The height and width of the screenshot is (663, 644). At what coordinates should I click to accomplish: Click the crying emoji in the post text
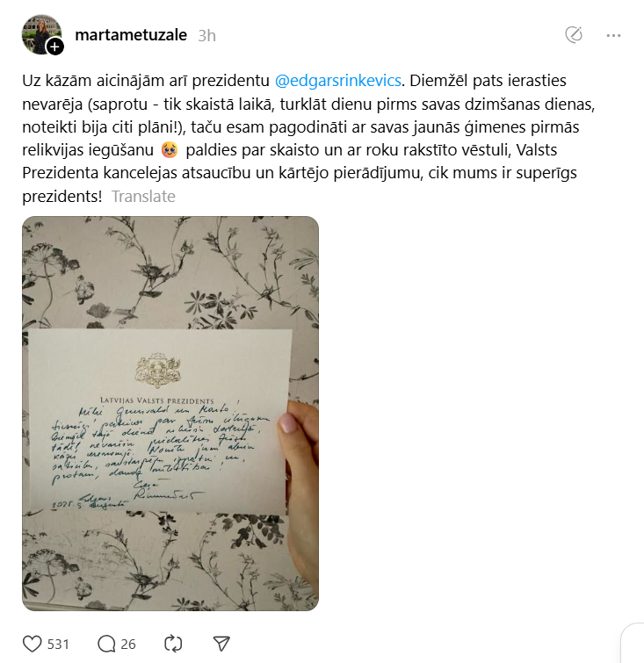coord(170,150)
